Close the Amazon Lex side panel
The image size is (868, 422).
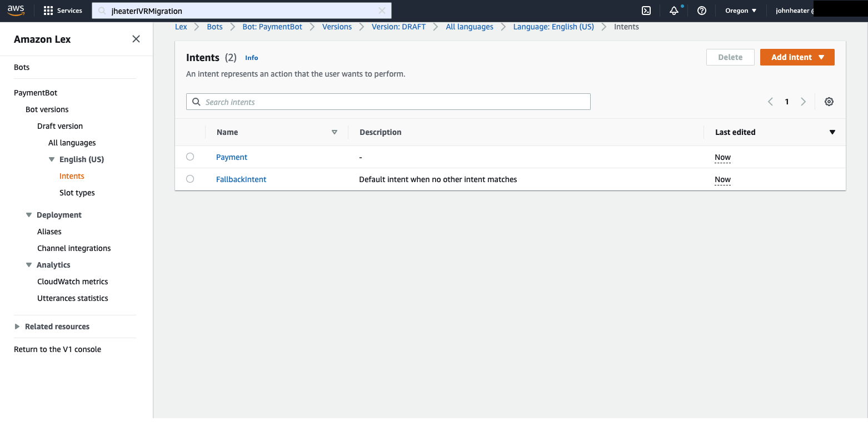(136, 39)
